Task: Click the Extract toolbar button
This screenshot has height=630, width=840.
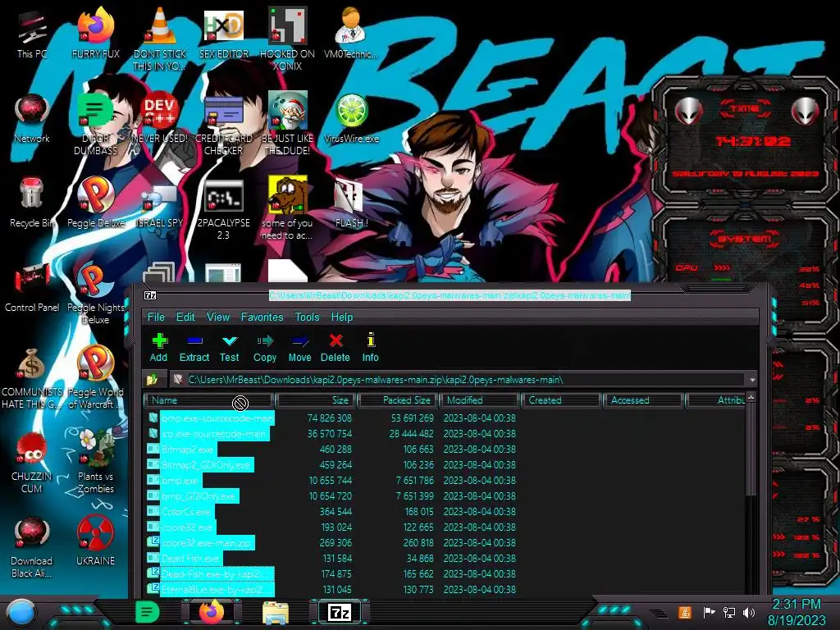Action: click(x=194, y=348)
